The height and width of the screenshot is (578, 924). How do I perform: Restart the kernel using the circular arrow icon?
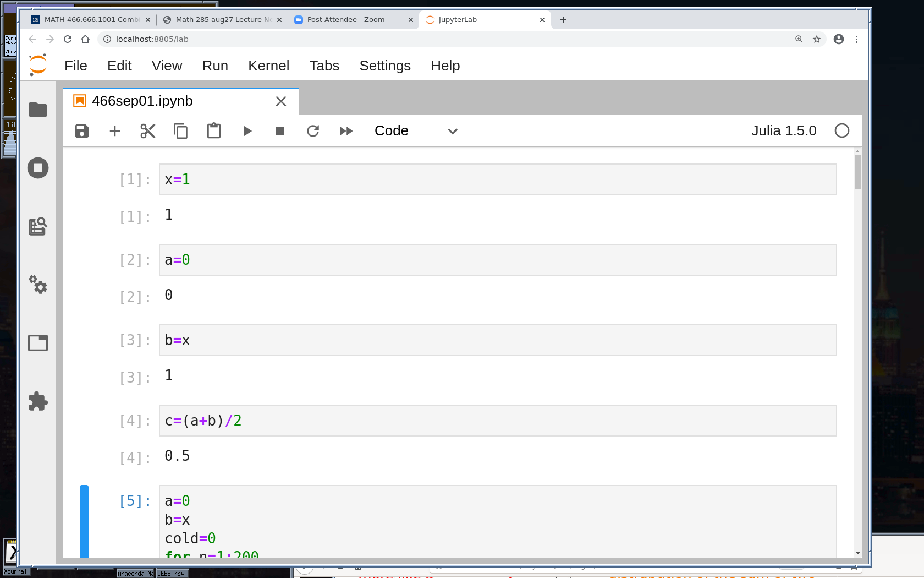[x=313, y=131]
